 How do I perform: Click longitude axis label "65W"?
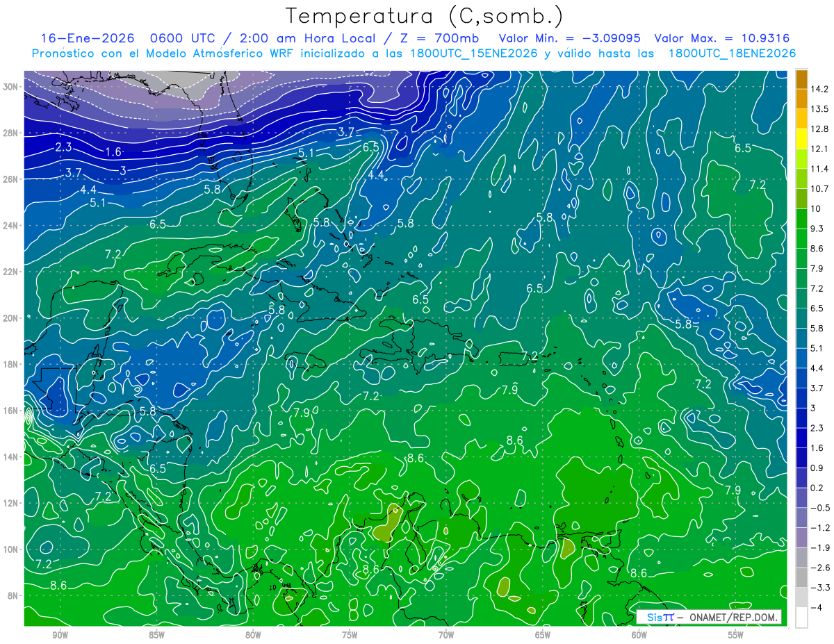click(543, 635)
